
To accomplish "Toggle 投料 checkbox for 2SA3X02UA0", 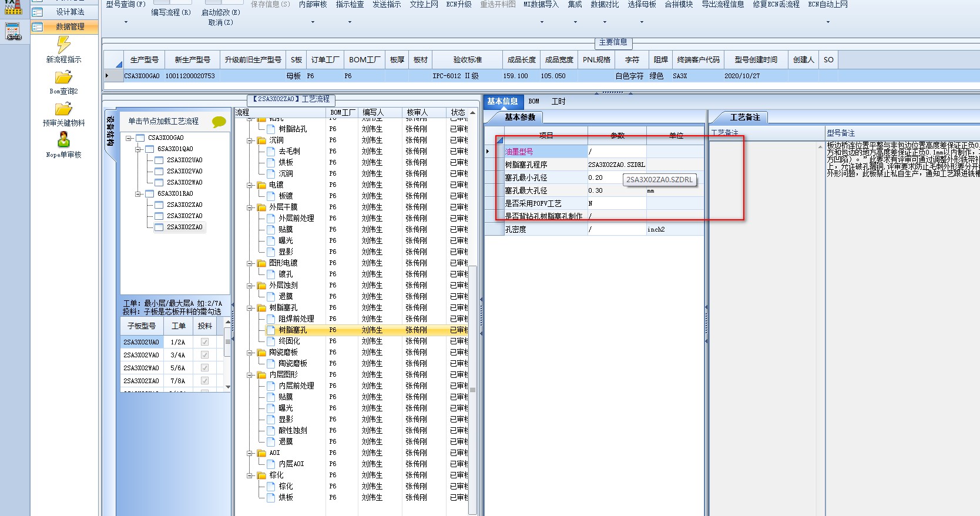I will tap(204, 342).
